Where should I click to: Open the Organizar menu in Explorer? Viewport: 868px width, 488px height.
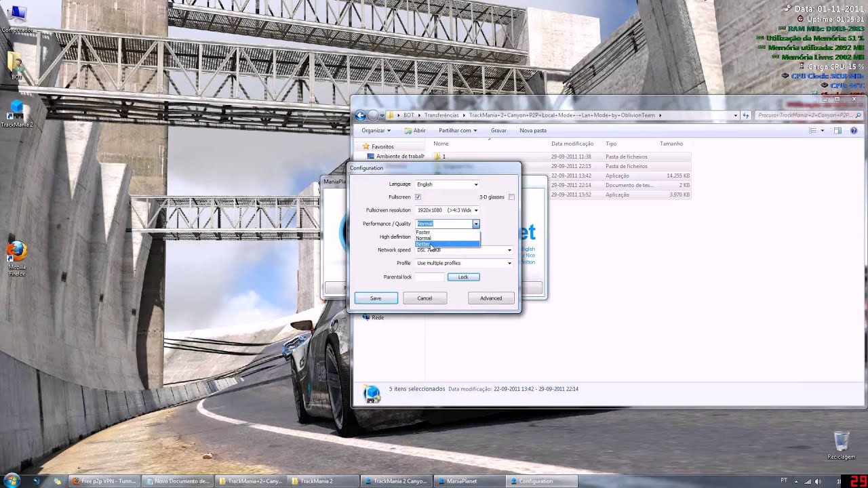click(376, 130)
